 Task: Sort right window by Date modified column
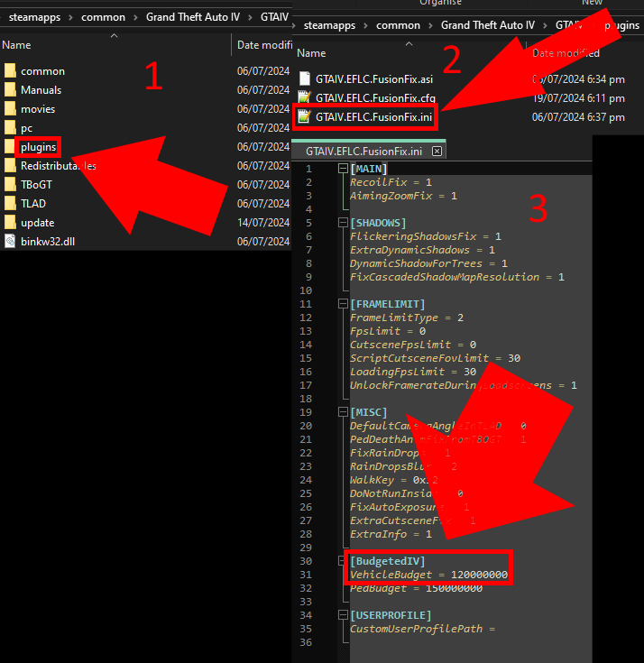pos(566,53)
